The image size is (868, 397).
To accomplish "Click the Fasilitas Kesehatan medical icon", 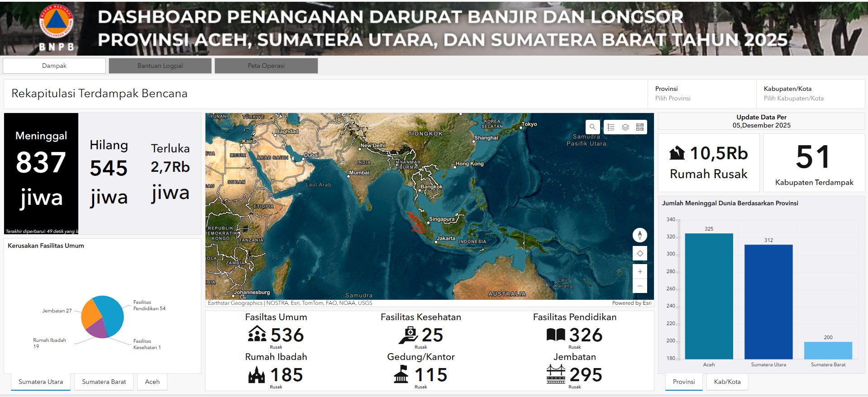I will (x=408, y=335).
